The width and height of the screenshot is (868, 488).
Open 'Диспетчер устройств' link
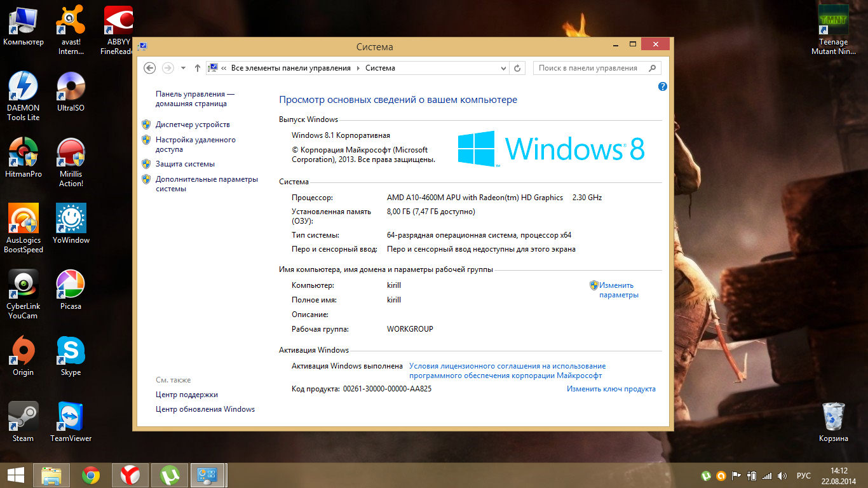193,125
